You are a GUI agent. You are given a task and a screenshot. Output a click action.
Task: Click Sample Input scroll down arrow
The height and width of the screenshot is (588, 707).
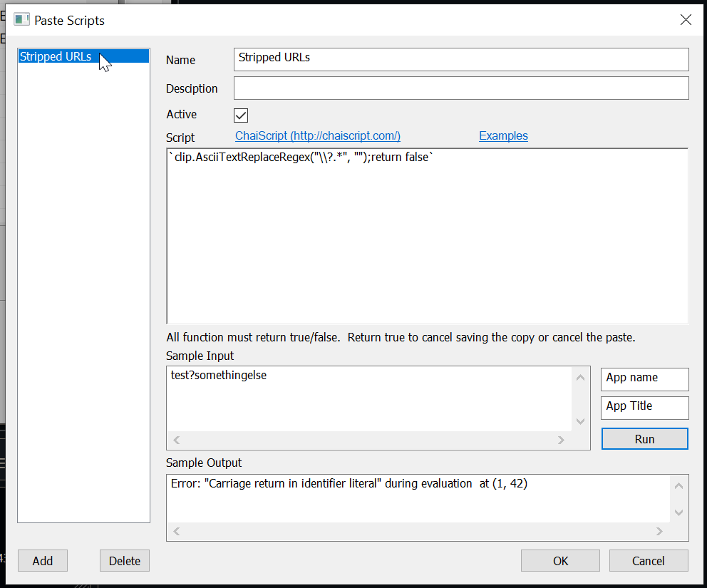click(x=580, y=422)
